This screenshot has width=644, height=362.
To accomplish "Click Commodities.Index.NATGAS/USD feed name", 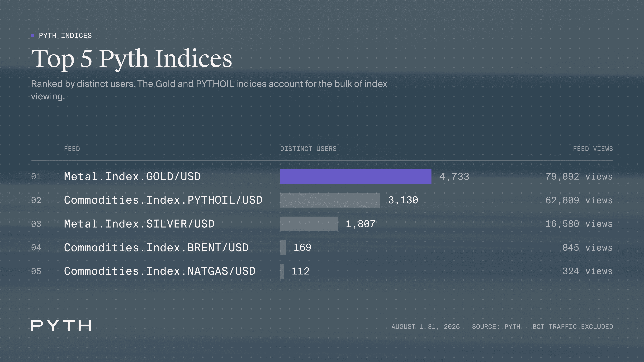I will pos(160,271).
